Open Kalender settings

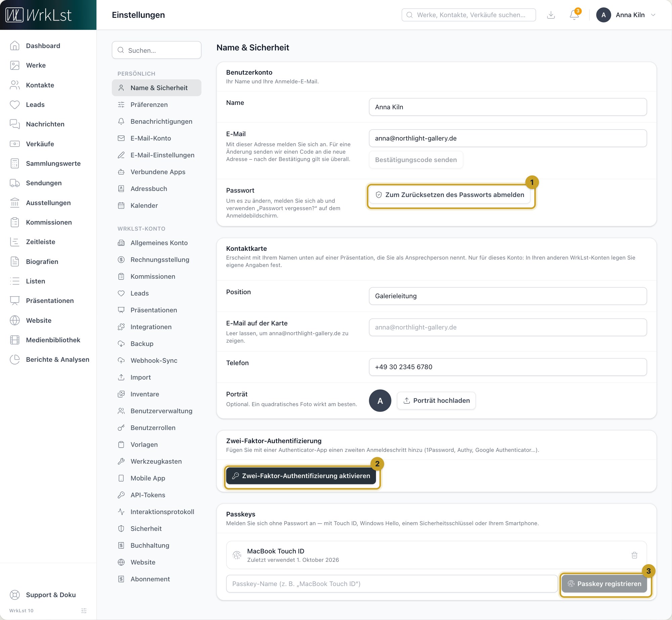point(157,205)
